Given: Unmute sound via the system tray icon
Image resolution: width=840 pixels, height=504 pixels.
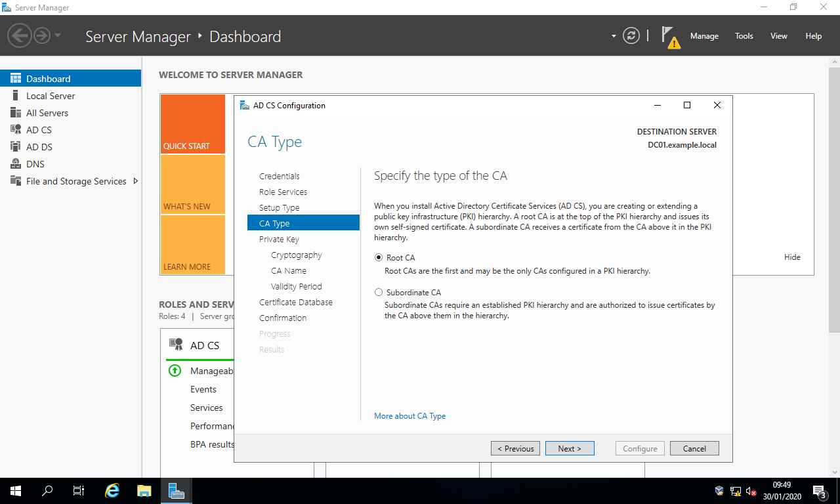Looking at the screenshot, I should [750, 490].
